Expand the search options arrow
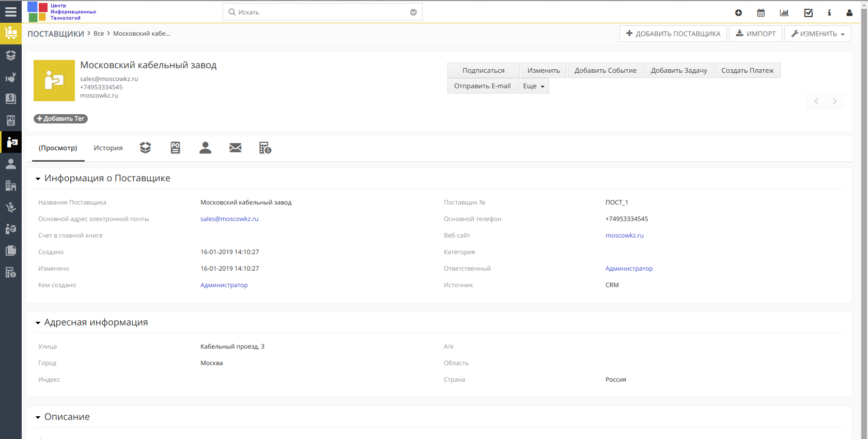The image size is (868, 439). (x=413, y=12)
